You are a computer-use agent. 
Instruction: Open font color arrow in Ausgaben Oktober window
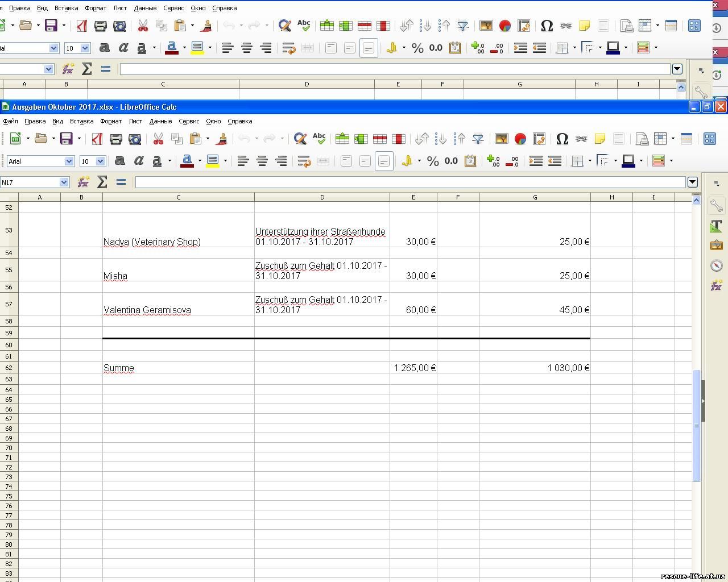[x=200, y=161]
